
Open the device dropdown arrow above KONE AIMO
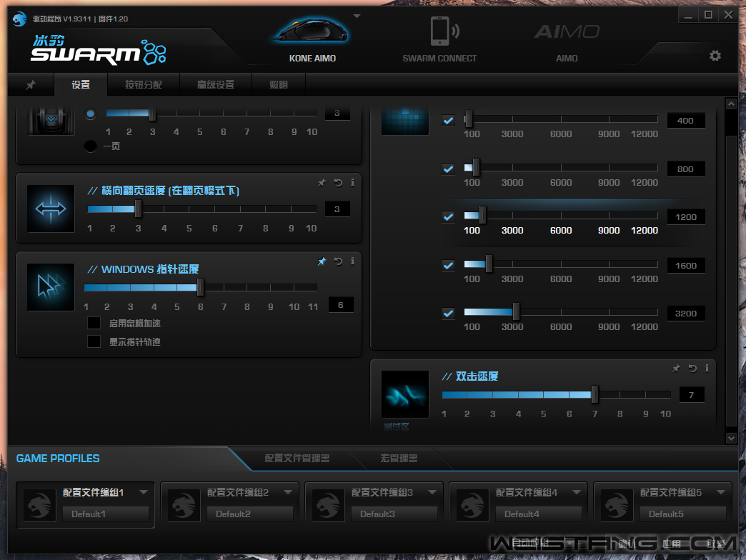357,16
